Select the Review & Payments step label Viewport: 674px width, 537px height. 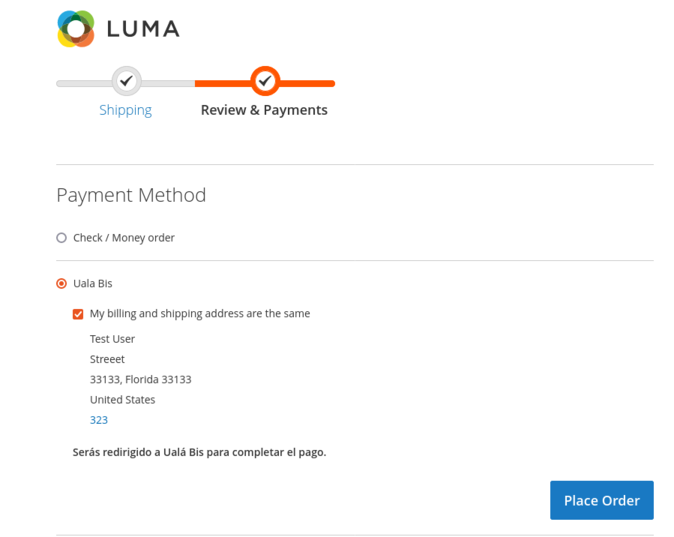click(264, 110)
